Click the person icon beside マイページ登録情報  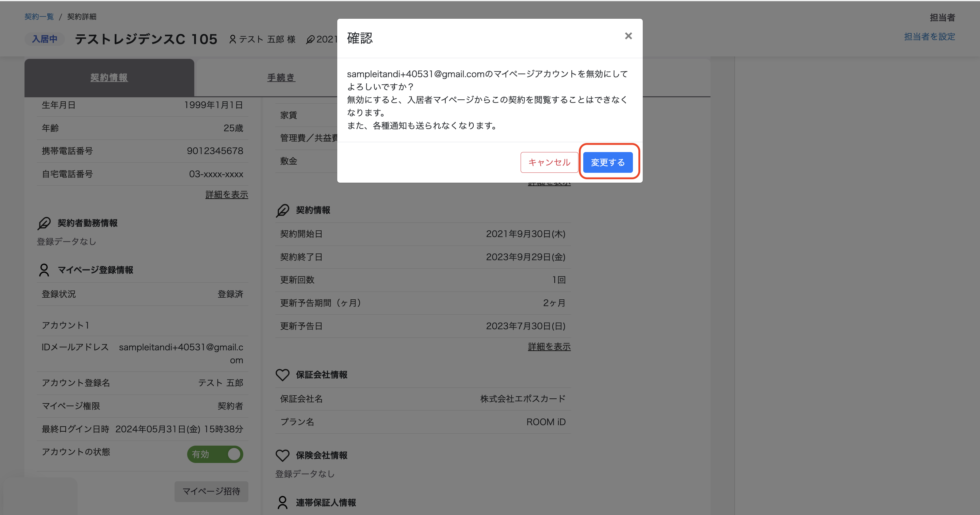(x=44, y=270)
